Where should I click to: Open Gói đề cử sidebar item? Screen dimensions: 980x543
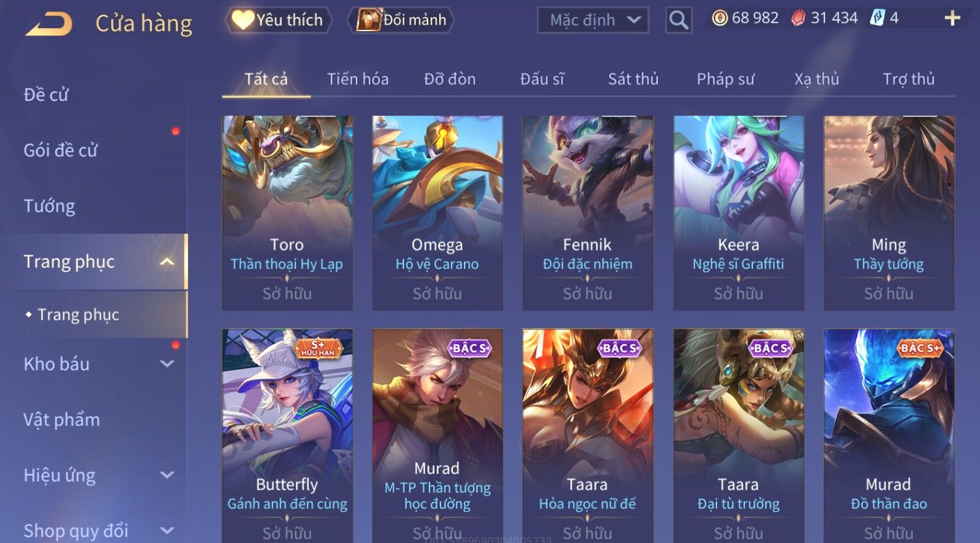[x=61, y=150]
